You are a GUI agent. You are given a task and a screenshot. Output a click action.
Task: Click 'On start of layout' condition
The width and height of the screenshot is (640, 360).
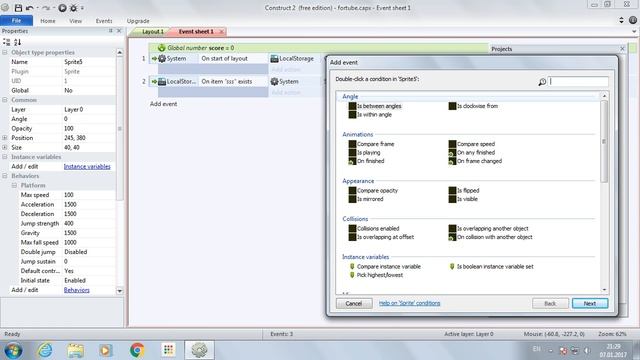(224, 58)
